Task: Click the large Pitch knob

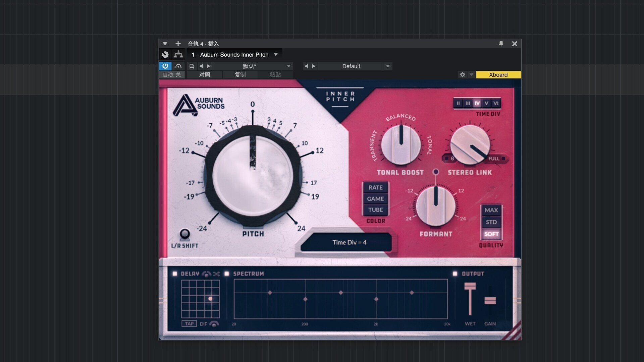Action: (x=253, y=176)
